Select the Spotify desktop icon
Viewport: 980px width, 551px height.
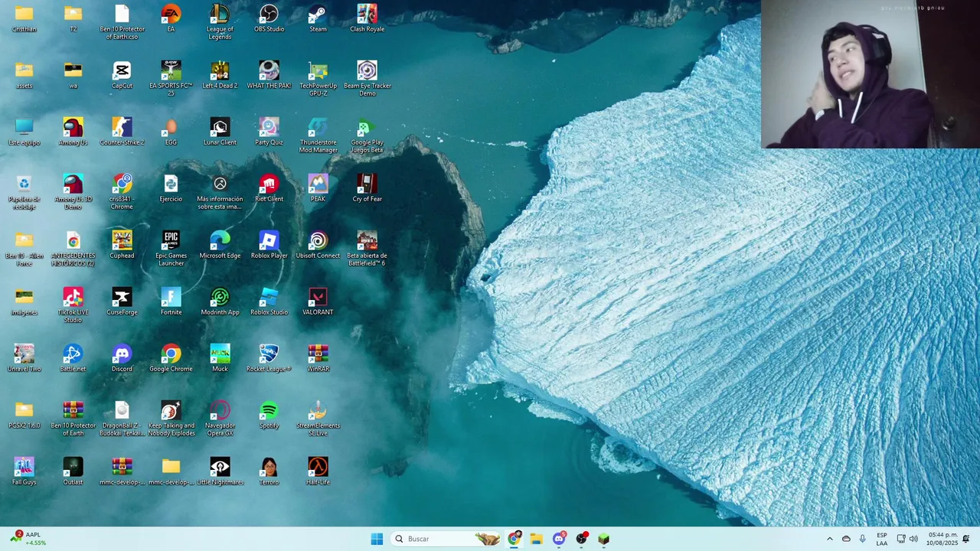[269, 415]
